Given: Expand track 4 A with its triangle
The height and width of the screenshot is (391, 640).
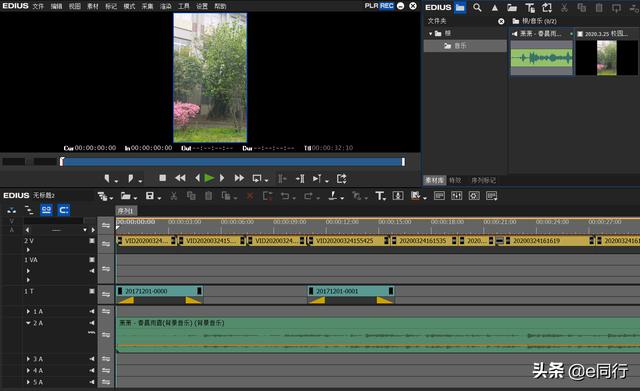Looking at the screenshot, I should click(28, 370).
